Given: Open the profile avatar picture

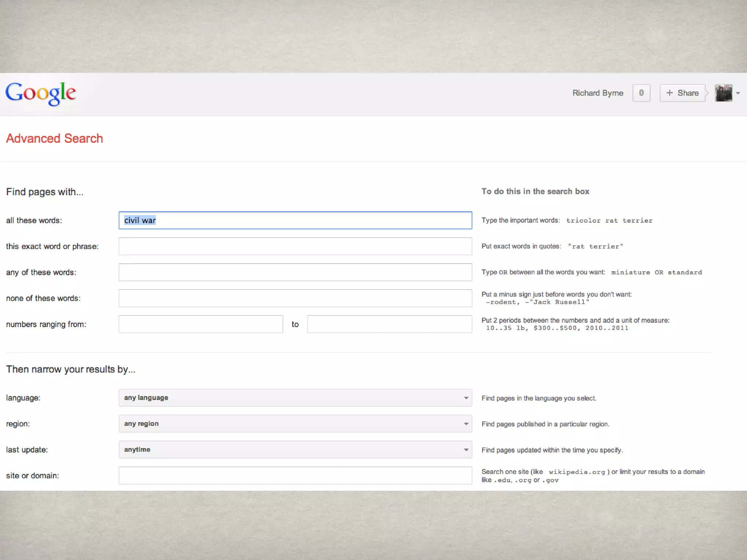Looking at the screenshot, I should 723,93.
